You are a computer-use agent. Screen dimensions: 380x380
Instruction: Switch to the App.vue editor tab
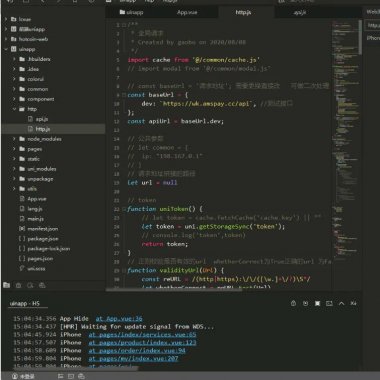click(x=187, y=12)
